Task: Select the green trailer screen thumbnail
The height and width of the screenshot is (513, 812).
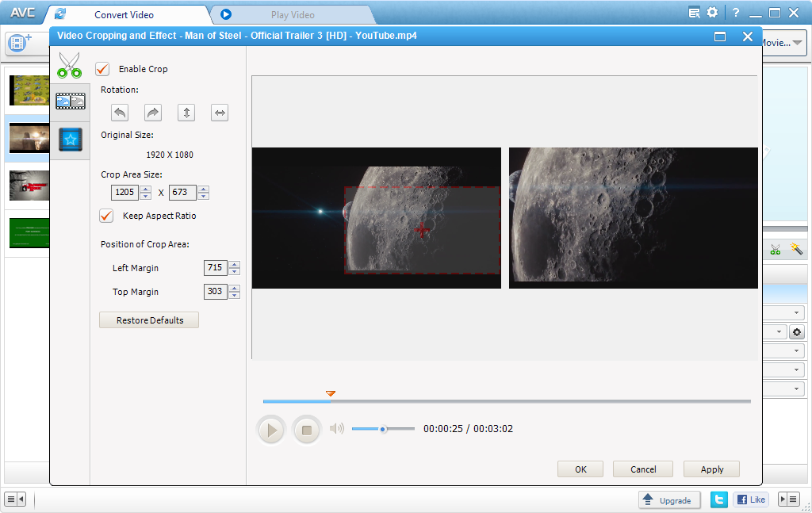Action: (x=29, y=233)
